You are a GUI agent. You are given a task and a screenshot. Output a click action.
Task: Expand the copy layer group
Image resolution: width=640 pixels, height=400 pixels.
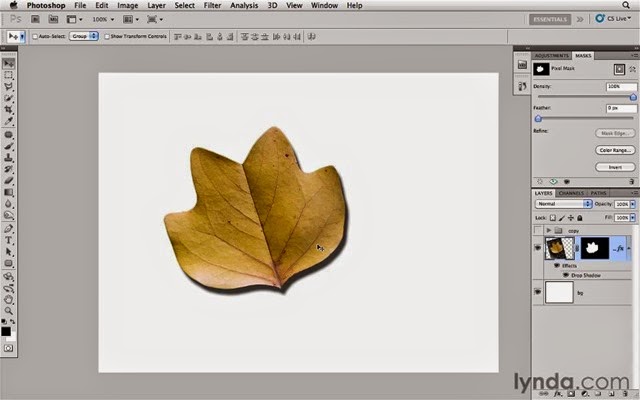[x=549, y=231]
